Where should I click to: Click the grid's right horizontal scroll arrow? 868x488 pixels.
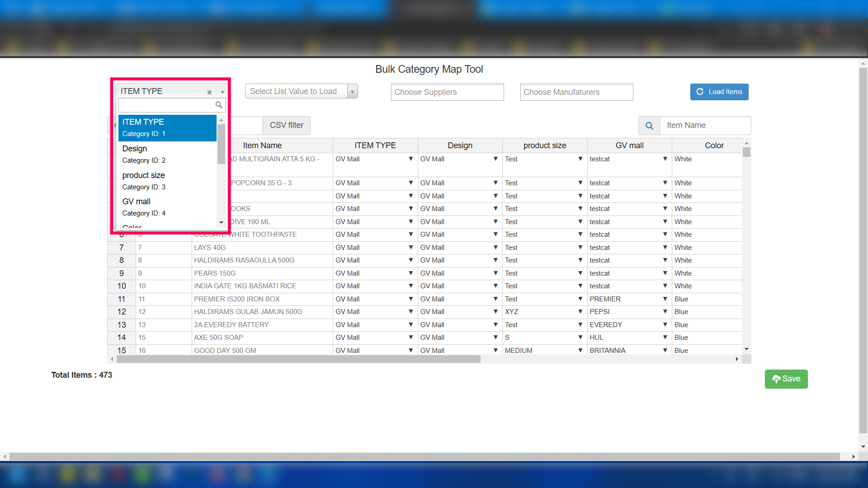737,359
